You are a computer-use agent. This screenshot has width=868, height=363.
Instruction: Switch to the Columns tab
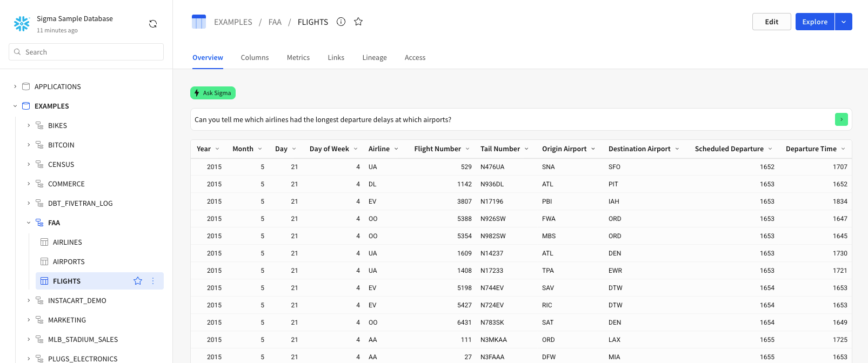(255, 58)
